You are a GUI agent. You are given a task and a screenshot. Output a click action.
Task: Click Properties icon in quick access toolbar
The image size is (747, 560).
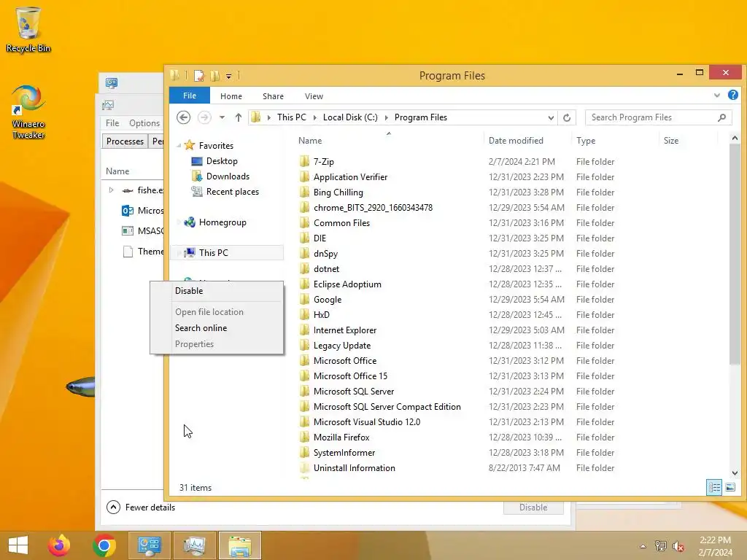(198, 75)
